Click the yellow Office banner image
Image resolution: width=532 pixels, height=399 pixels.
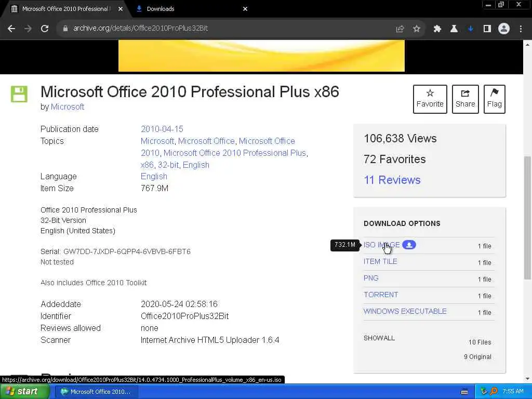coord(261,56)
